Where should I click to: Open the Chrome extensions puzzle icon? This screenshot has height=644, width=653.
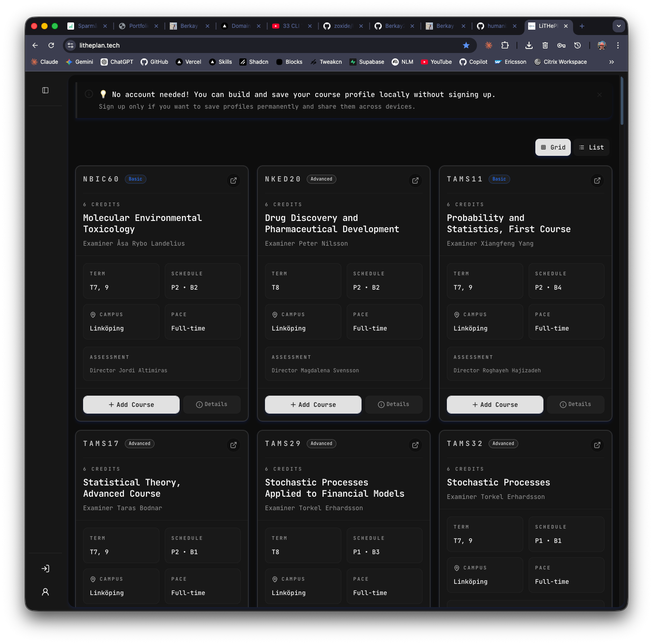point(505,45)
